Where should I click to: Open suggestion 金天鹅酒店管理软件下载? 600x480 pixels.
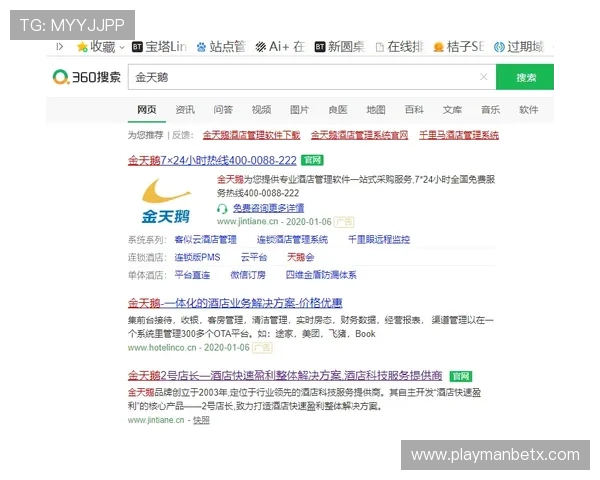click(251, 135)
